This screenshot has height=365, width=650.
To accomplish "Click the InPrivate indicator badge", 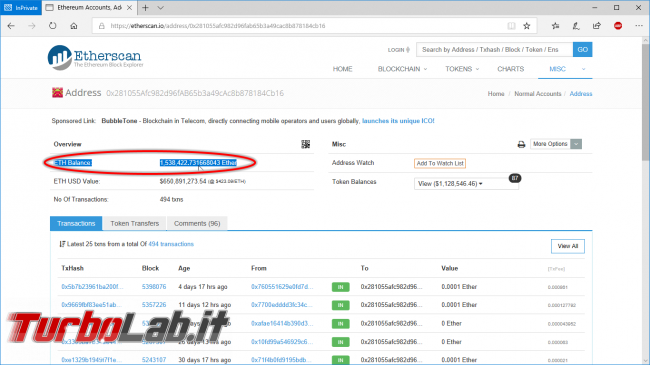I will [21, 7].
